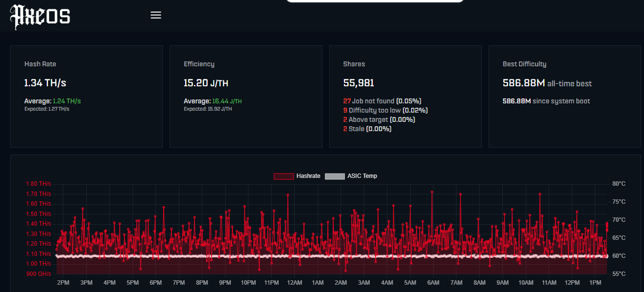Screen dimensions: 644x292
Task: Click the average 16.44 J/TH reading
Action: click(227, 101)
